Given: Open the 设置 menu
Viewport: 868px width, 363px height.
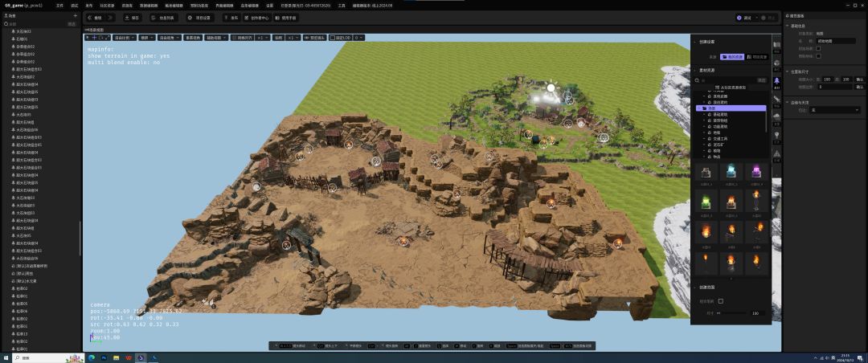Looking at the screenshot, I should 269,5.
